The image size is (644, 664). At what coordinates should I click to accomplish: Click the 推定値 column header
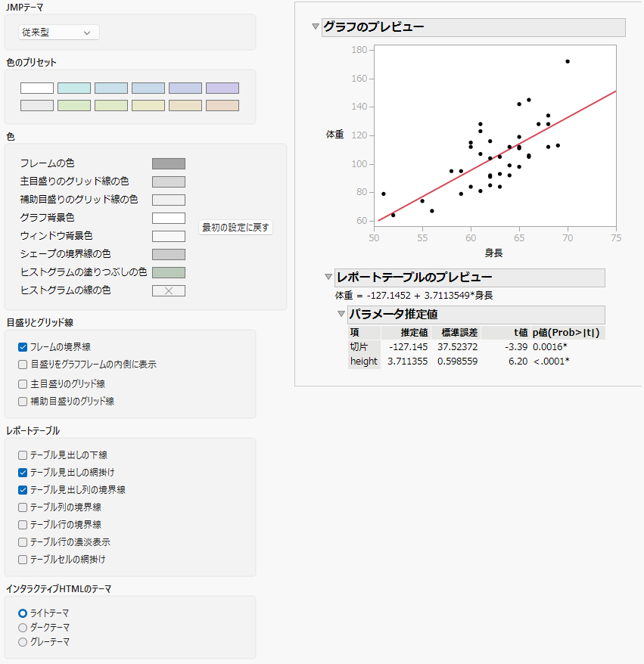click(415, 333)
